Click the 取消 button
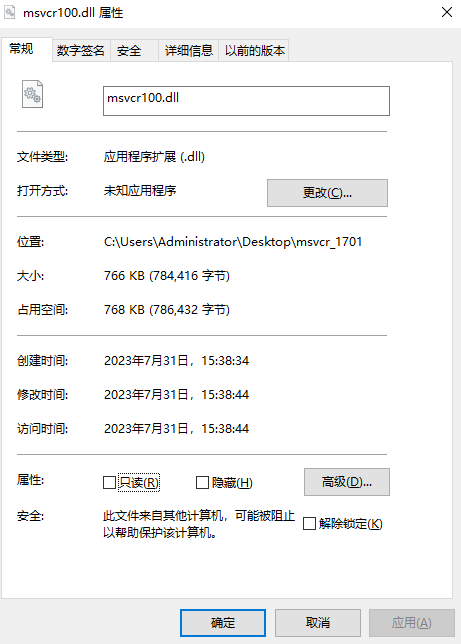 pos(318,623)
